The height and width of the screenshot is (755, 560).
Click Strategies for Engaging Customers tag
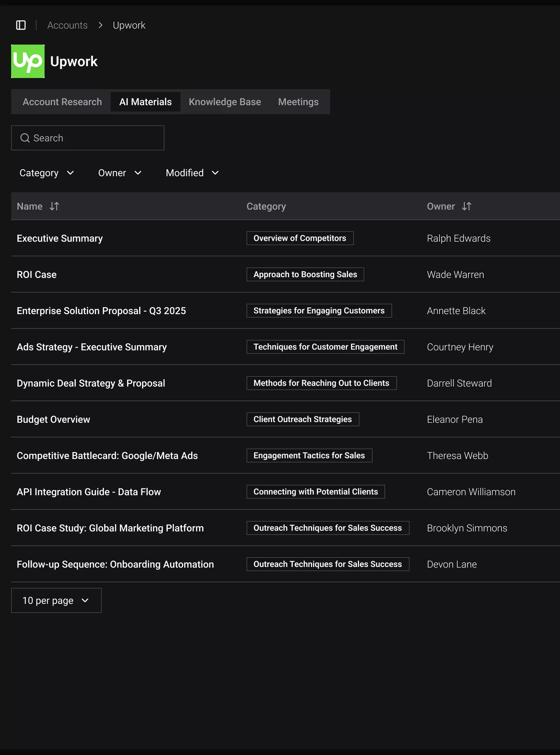click(319, 311)
